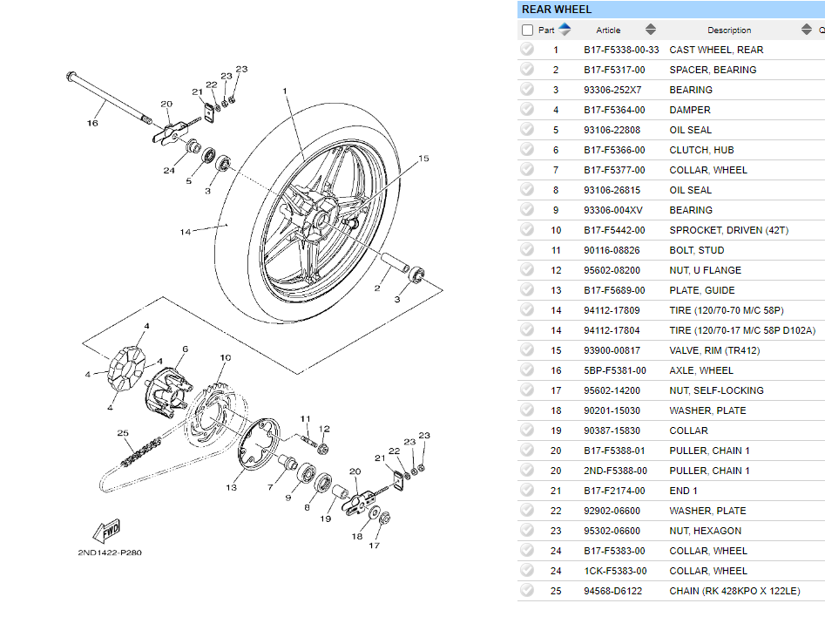
Task: Select check circle for DAMPER row
Action: point(527,109)
